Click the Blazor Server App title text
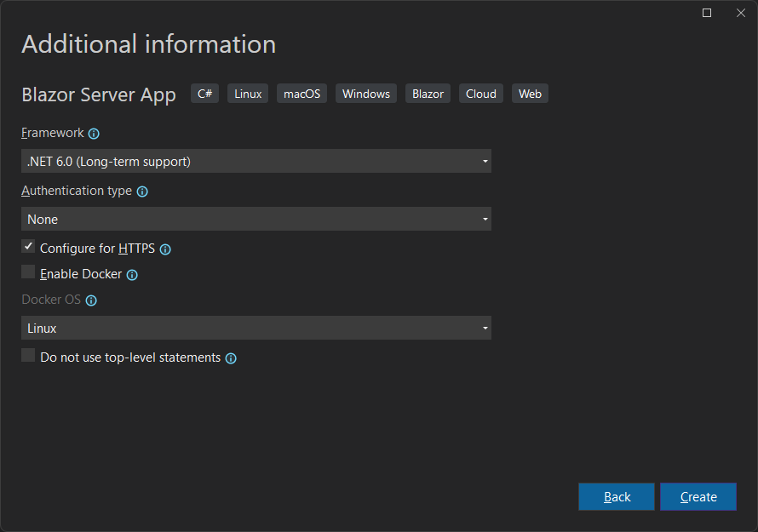 [x=99, y=94]
